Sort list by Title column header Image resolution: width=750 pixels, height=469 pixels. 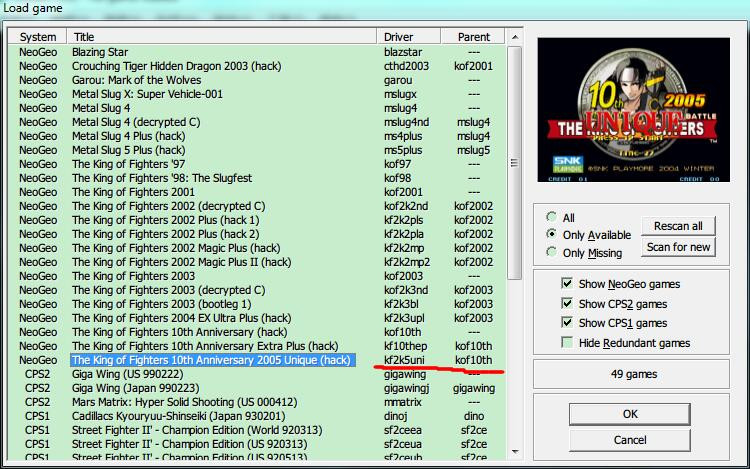tap(222, 37)
